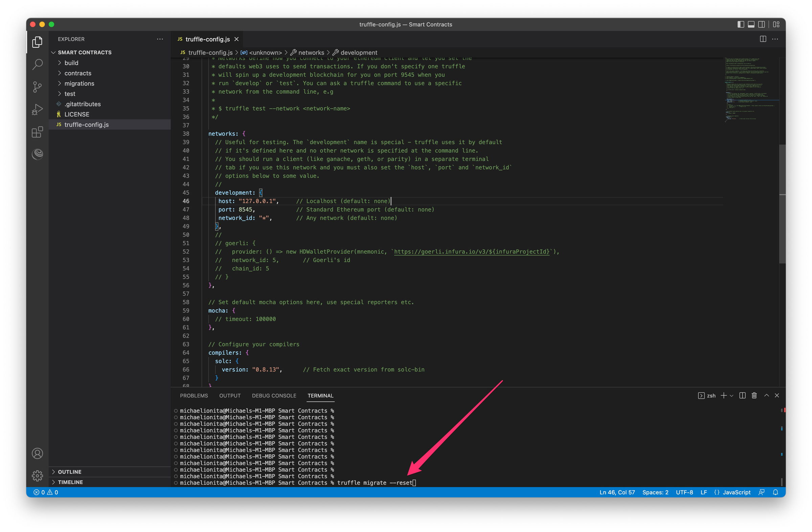Maximize the panel size chevron

click(766, 396)
